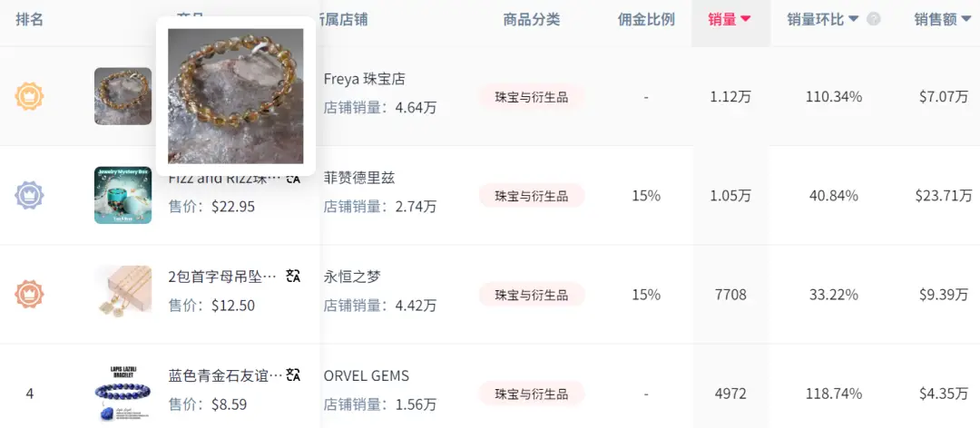Click the silver crown rank two badge
Screen dimensions: 980x428
pos(30,195)
